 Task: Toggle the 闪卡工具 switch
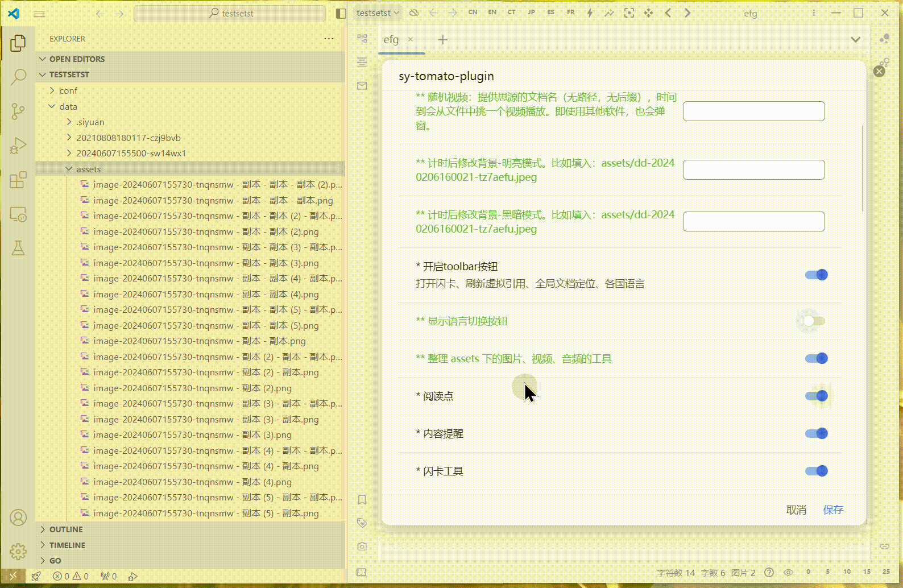click(x=816, y=471)
